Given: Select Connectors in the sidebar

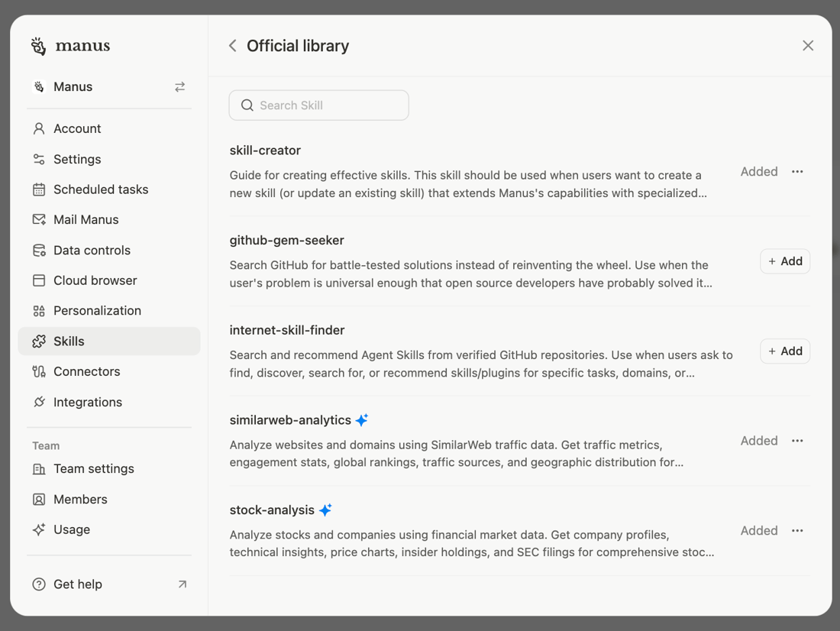Looking at the screenshot, I should (109, 371).
